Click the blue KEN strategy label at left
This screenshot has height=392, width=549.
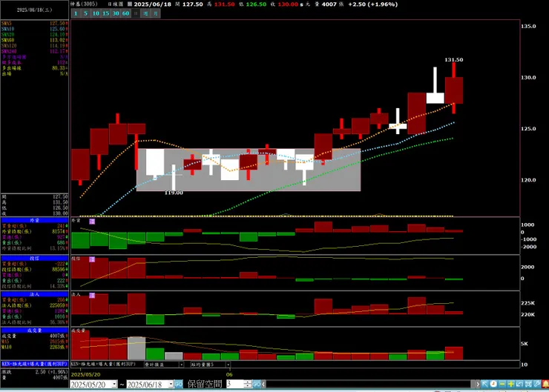coord(34,364)
